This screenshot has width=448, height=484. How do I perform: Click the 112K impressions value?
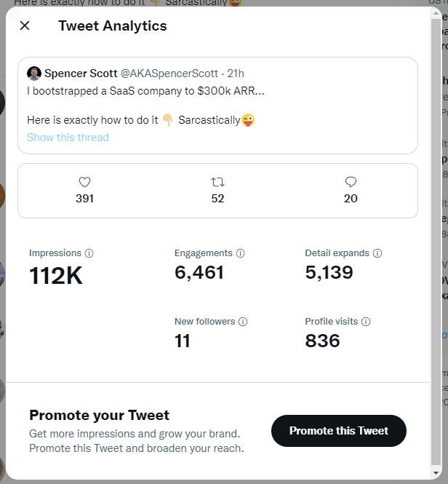[56, 276]
